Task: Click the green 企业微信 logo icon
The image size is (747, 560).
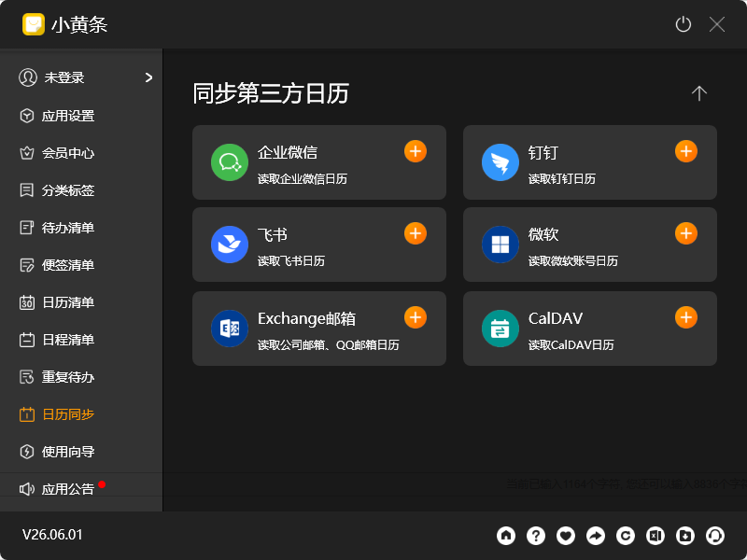Action: coord(230,162)
